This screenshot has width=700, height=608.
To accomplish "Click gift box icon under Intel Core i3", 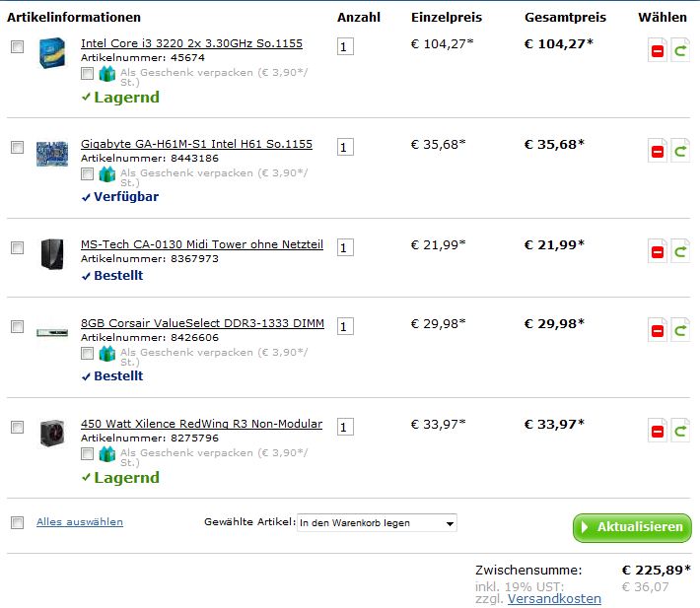I will [107, 73].
